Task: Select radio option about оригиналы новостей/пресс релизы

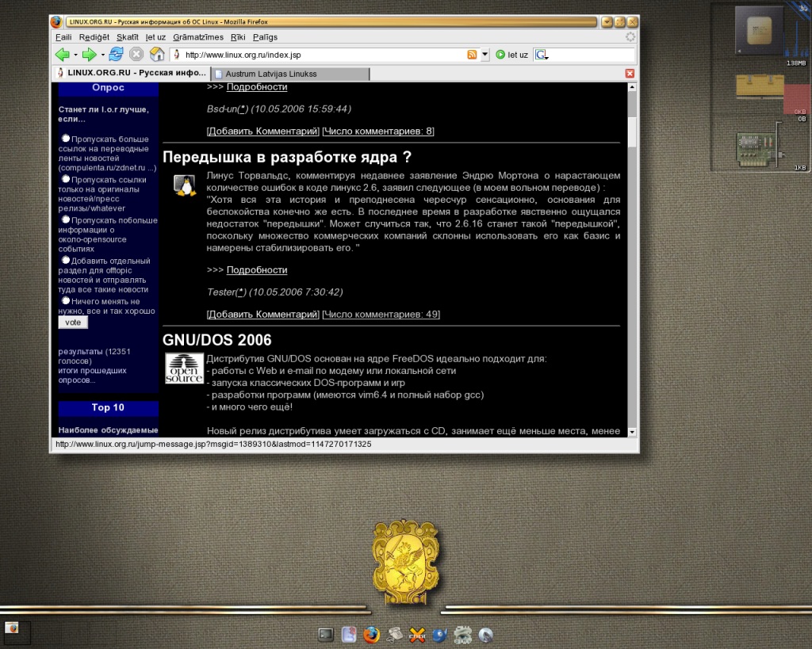Action: click(66, 179)
